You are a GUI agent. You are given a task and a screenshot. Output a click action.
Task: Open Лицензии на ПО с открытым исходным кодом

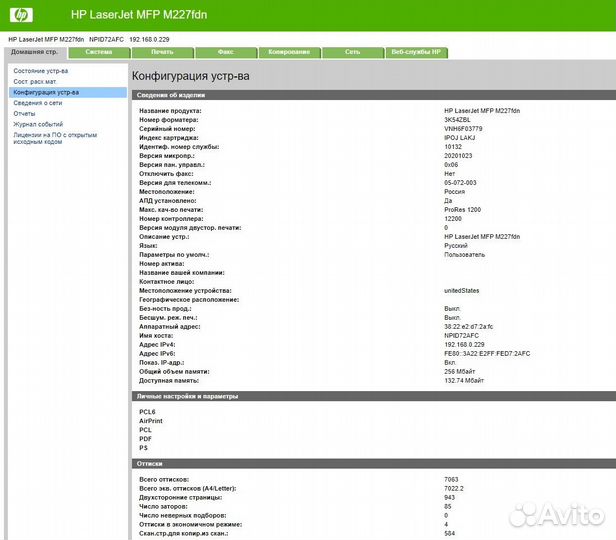(x=55, y=138)
